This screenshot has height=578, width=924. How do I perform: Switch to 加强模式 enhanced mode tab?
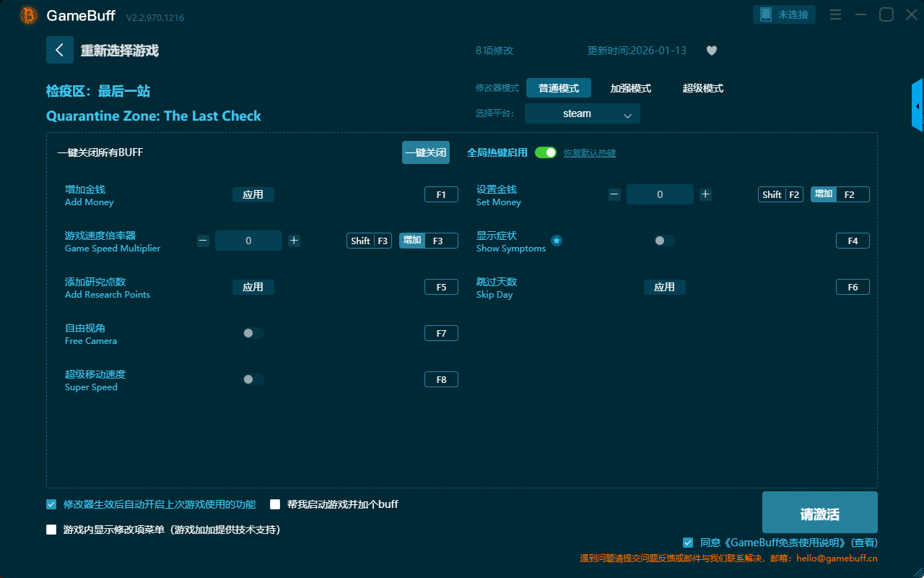630,88
